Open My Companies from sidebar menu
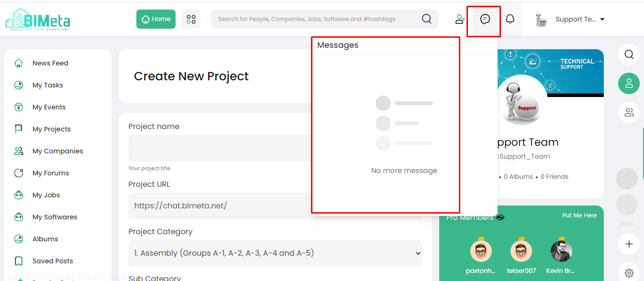The height and width of the screenshot is (281, 644). pos(57,151)
